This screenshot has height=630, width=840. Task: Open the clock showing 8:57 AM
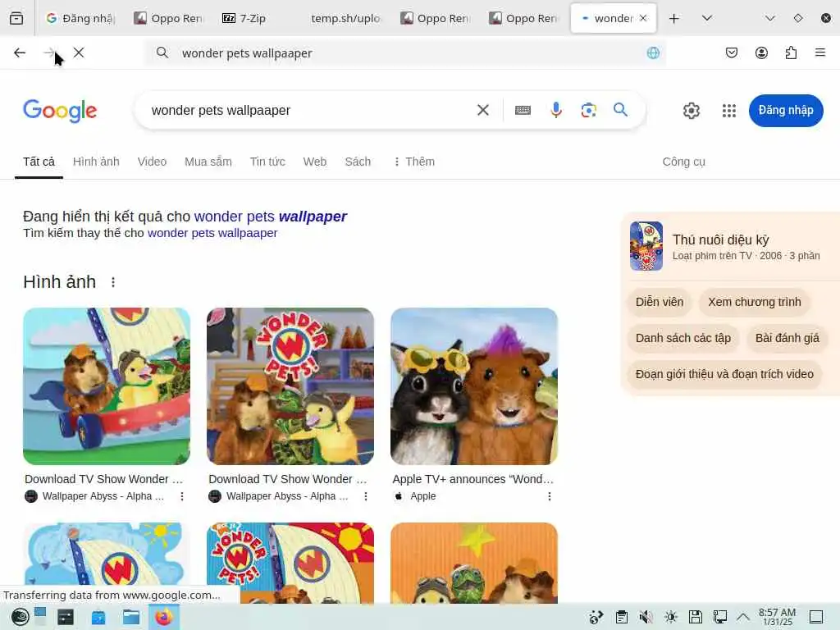(778, 617)
